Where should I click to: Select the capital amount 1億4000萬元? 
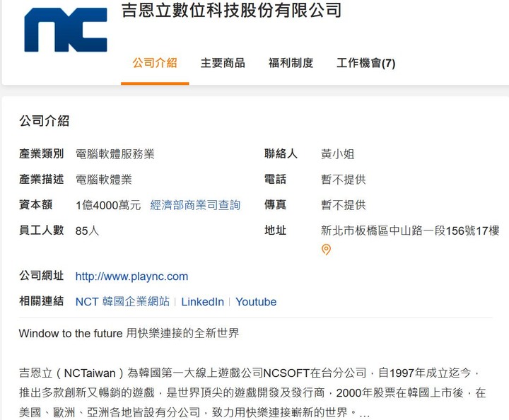pyautogui.click(x=108, y=205)
